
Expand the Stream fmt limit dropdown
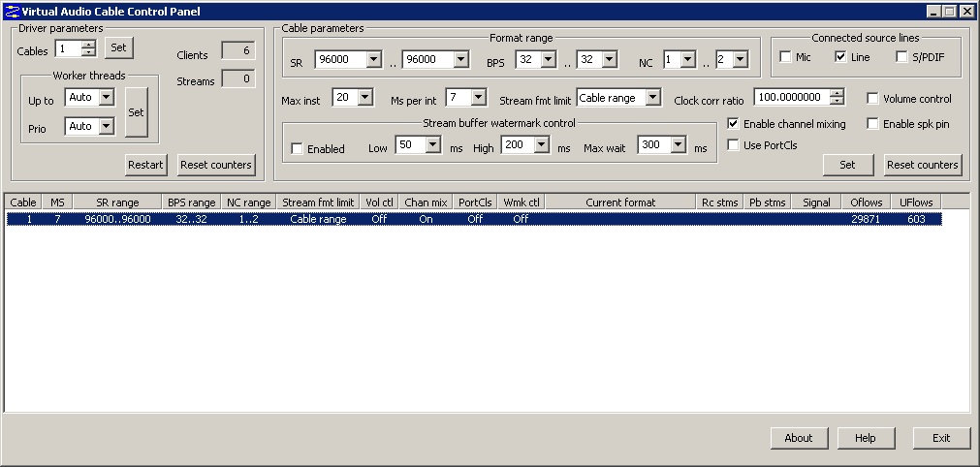pyautogui.click(x=653, y=98)
